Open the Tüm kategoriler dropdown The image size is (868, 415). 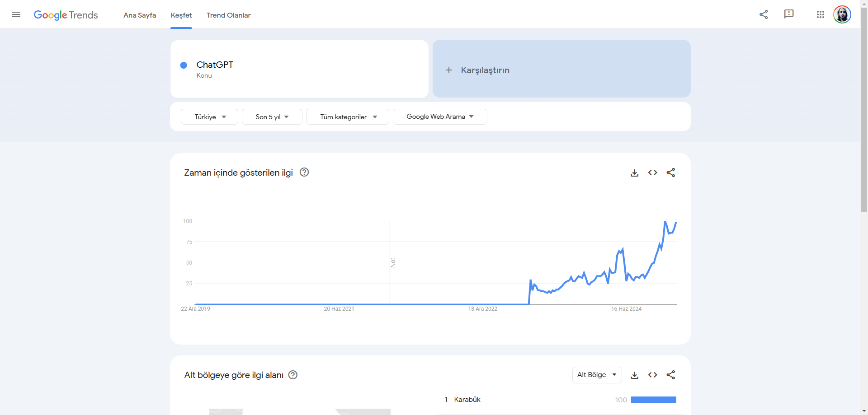tap(348, 117)
